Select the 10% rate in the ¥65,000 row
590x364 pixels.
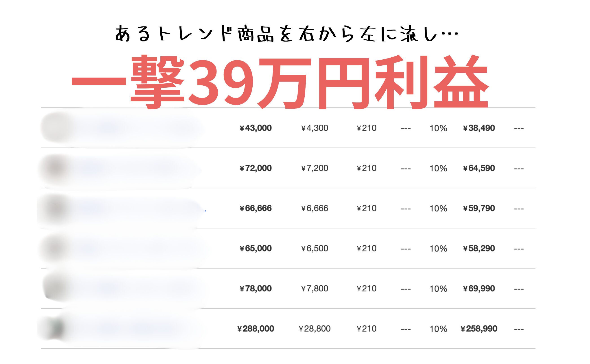pyautogui.click(x=438, y=248)
